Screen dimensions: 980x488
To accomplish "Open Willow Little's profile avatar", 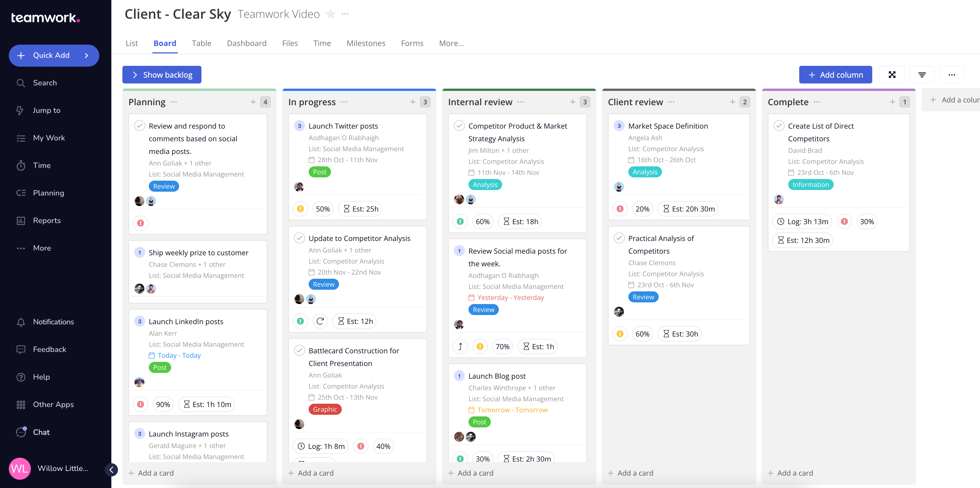I will (x=20, y=468).
